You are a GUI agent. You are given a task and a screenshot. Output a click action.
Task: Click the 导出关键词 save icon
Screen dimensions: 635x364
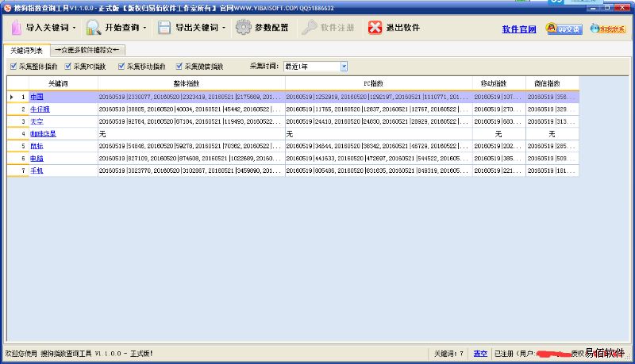(x=164, y=28)
